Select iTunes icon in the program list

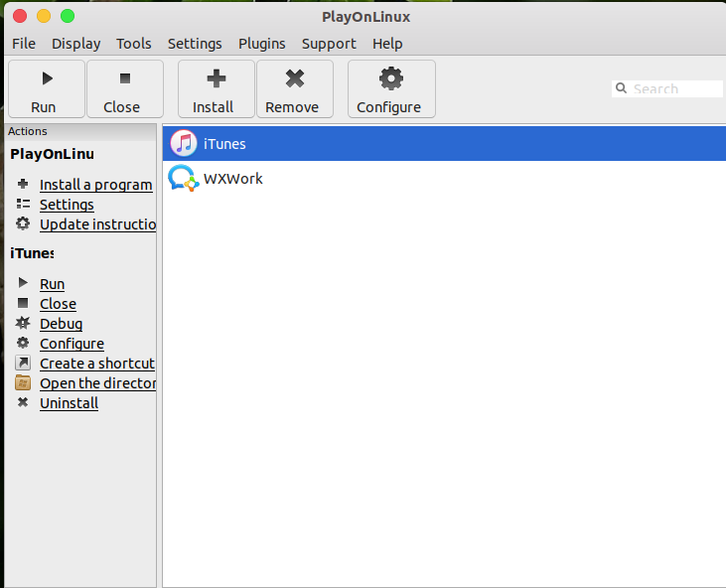tap(184, 144)
